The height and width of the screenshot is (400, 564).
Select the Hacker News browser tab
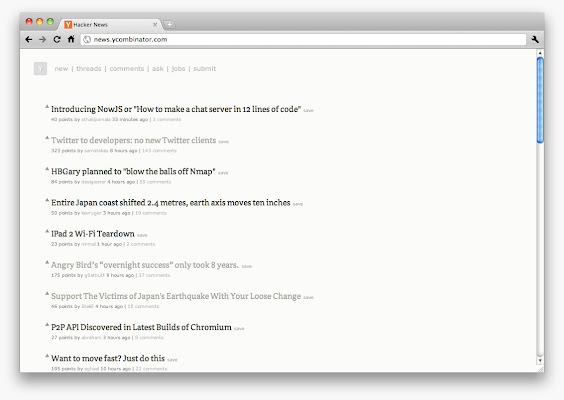click(110, 24)
